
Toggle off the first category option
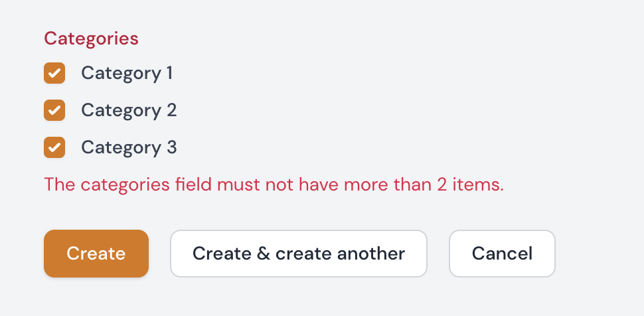click(54, 73)
